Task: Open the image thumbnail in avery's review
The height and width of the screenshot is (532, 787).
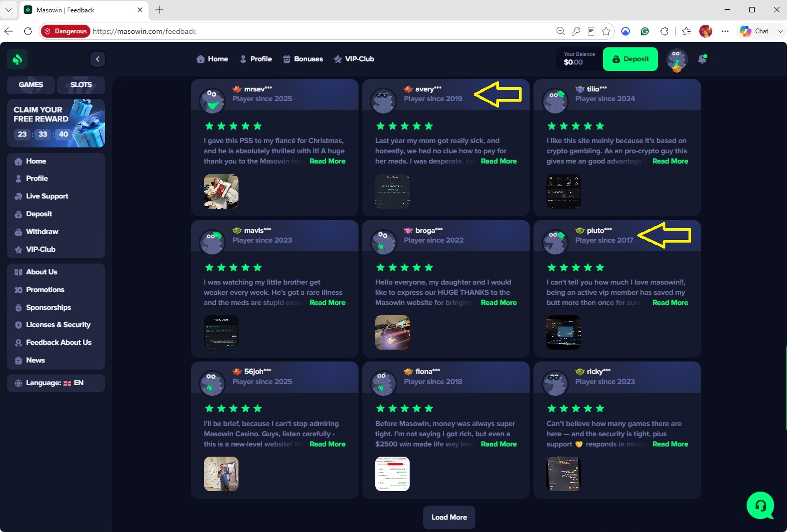Action: click(x=392, y=191)
